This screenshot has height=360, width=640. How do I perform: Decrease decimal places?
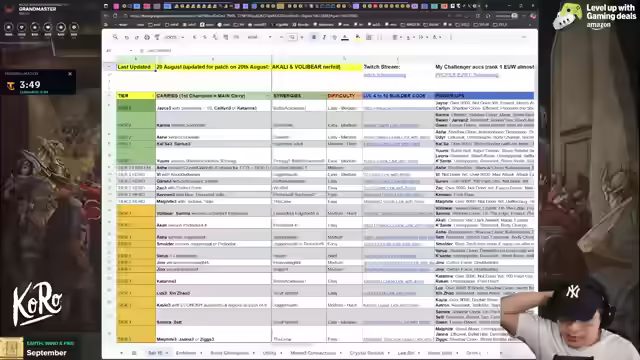coord(215,37)
